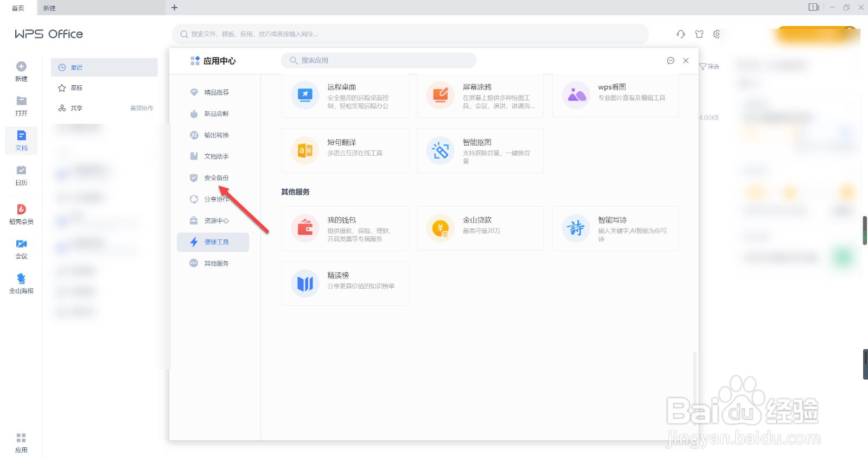Open 稻壳会员 in sidebar
Image resolution: width=868 pixels, height=468 pixels.
pyautogui.click(x=21, y=214)
